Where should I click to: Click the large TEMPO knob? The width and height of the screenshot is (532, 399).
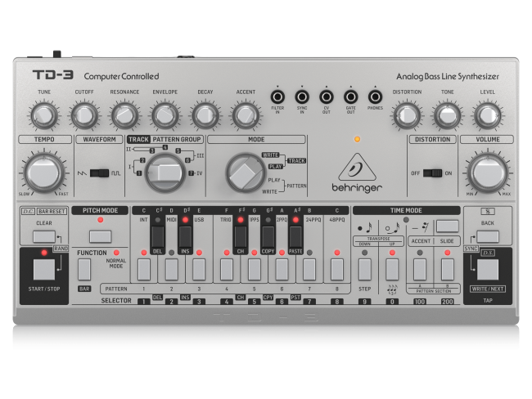click(44, 173)
